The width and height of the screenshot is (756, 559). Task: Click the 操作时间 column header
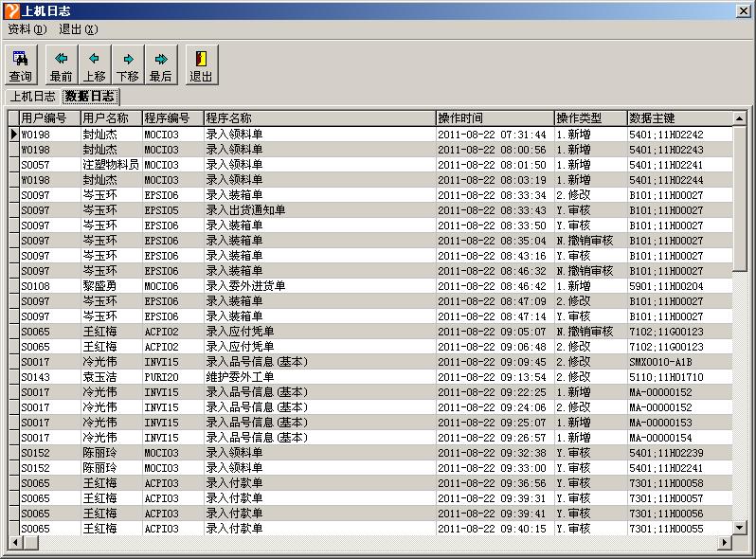click(495, 118)
